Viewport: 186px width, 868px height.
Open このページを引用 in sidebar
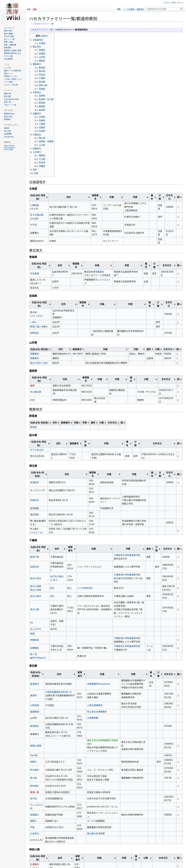[x=11, y=85]
